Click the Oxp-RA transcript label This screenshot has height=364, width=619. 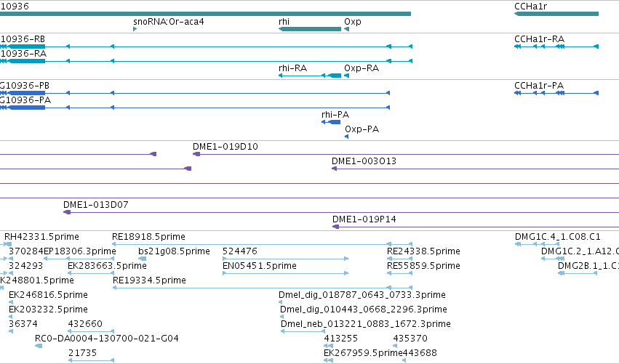pos(362,68)
